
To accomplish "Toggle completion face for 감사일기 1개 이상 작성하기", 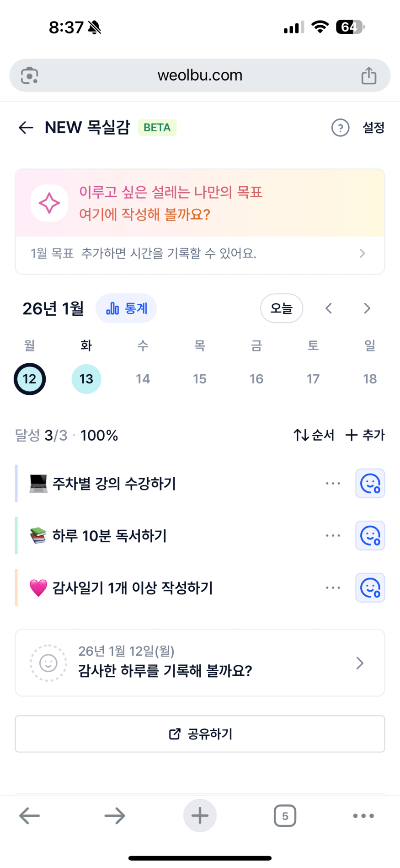I will (370, 588).
